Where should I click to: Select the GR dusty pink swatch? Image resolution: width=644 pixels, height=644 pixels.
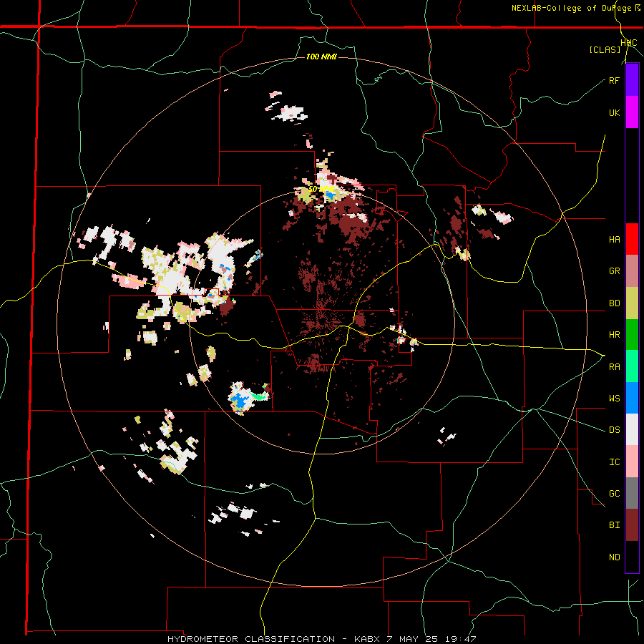coord(632,271)
